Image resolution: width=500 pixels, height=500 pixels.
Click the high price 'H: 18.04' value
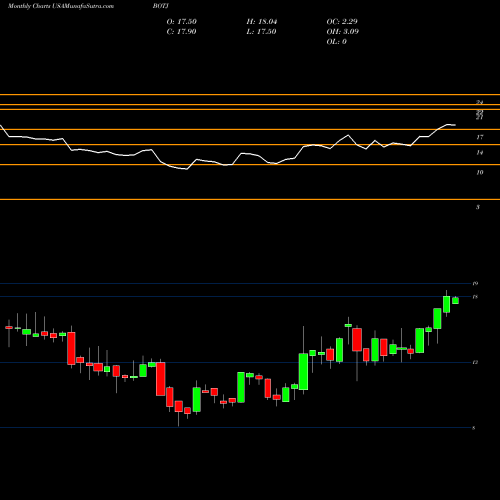[x=262, y=22]
